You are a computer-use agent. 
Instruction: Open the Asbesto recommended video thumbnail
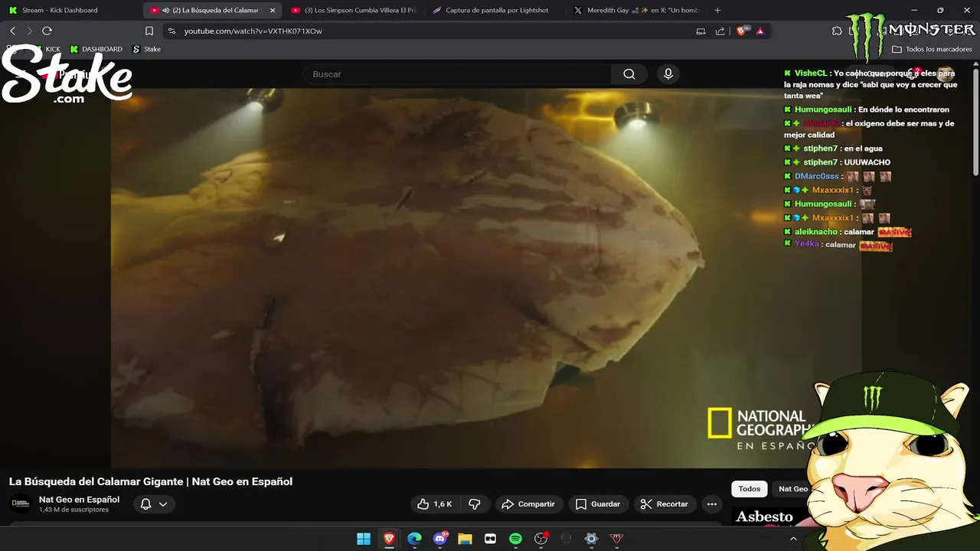click(769, 517)
